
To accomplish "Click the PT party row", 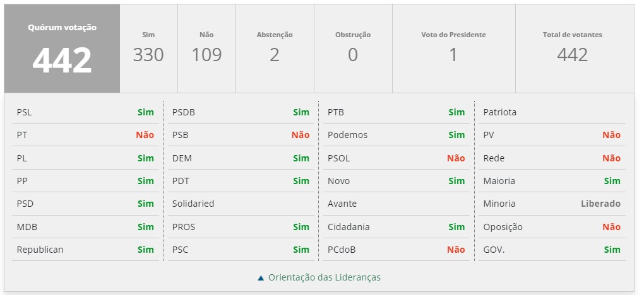I will tap(85, 135).
